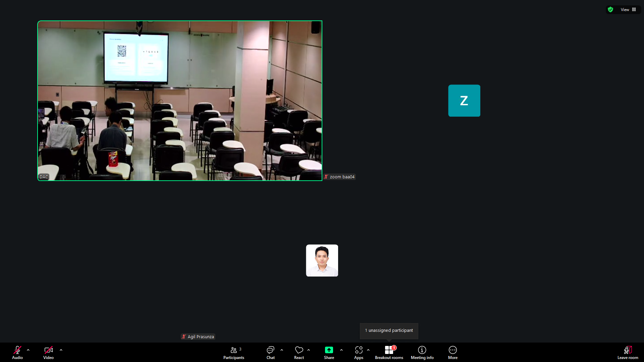Viewport: 644px width, 362px height.
Task: Click Agil Prasunza's profile photo
Action: point(322,260)
